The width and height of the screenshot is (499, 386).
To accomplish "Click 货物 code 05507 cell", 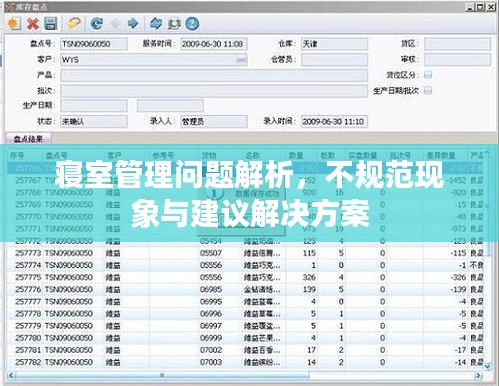I will (x=220, y=253).
